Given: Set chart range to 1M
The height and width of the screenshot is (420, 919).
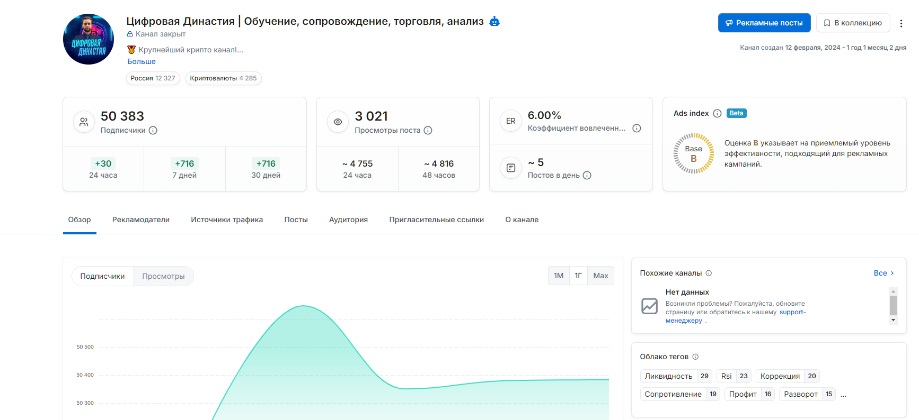Looking at the screenshot, I should (559, 276).
